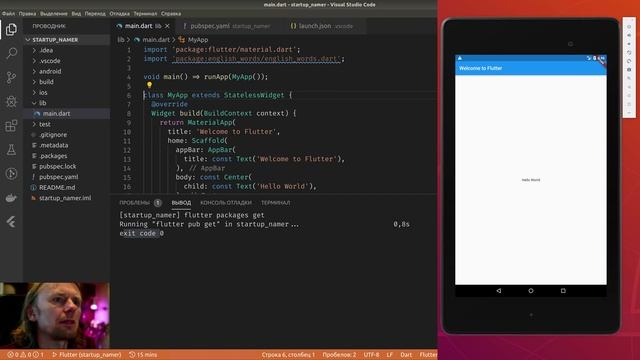The height and width of the screenshot is (360, 640).
Task: Open the Testing flask icon view
Action: [x=11, y=149]
